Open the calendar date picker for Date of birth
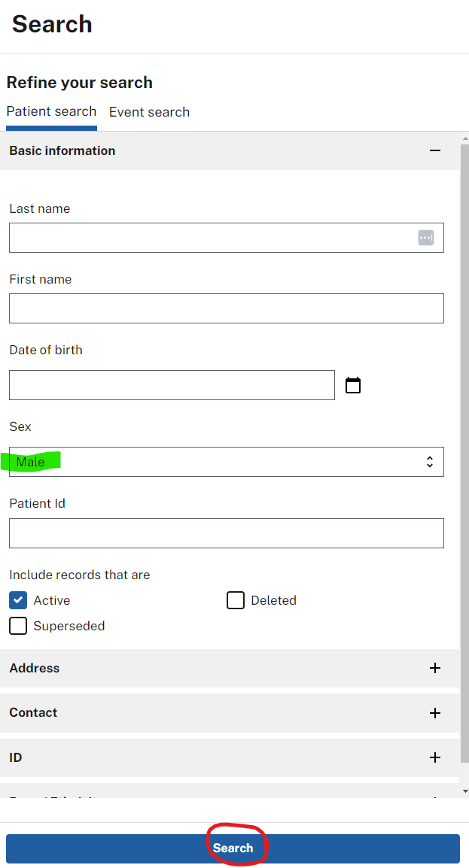 pyautogui.click(x=352, y=384)
